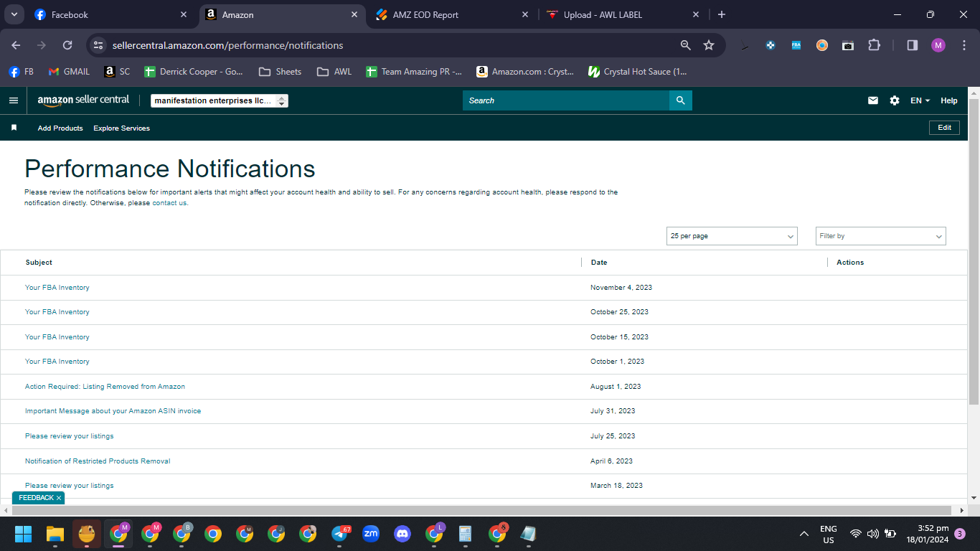Screen dimensions: 980x551
Task: Open the Help link
Action: (949, 100)
